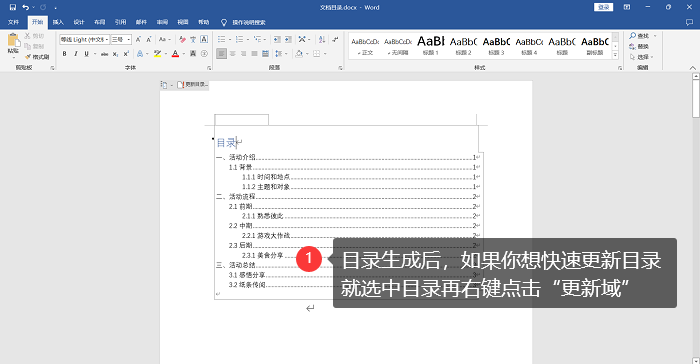Screen dimensions: 700x364
Task: Toggle Bold formatting
Action: tap(64, 54)
